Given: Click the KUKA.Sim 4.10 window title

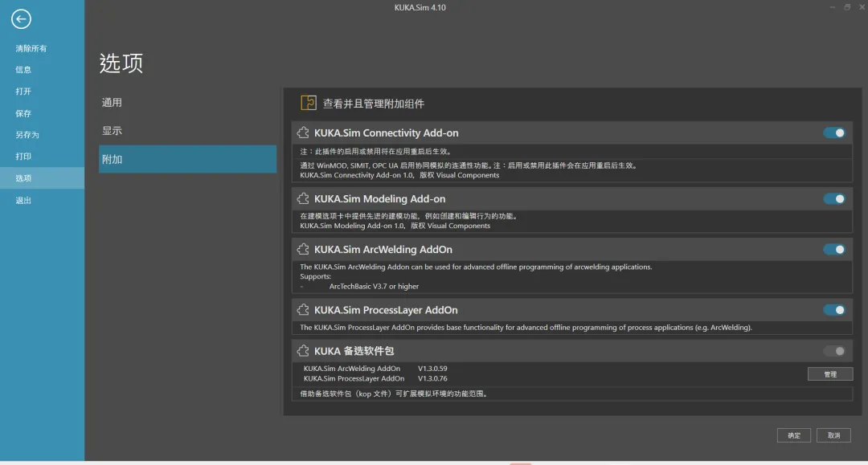Looking at the screenshot, I should point(420,7).
